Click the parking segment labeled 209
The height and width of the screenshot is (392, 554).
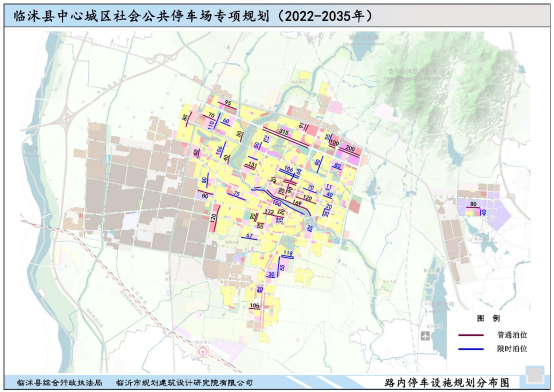pyautogui.click(x=350, y=151)
